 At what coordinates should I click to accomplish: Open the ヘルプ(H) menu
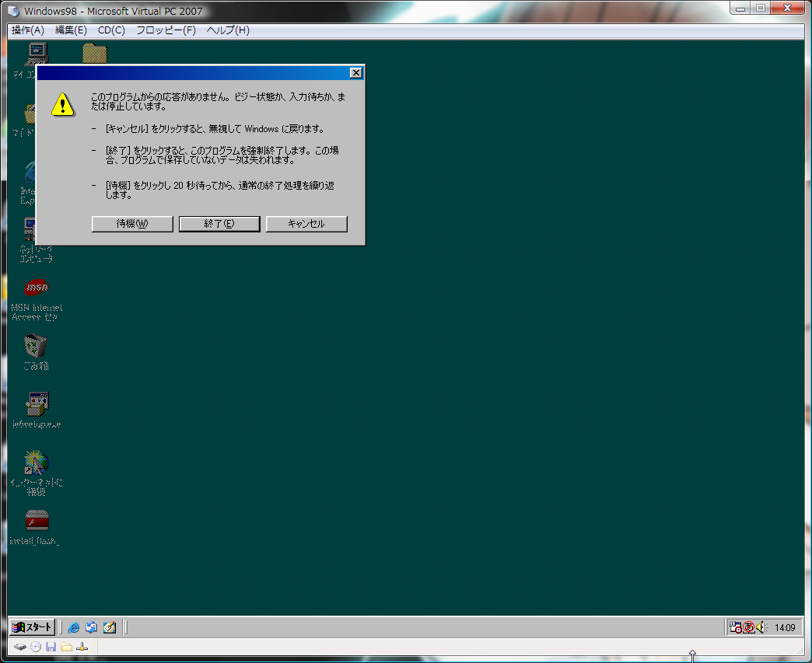pos(228,30)
